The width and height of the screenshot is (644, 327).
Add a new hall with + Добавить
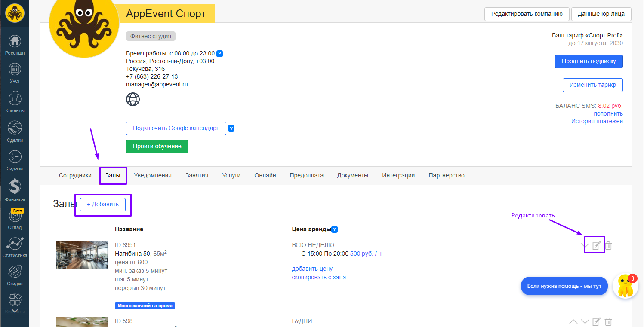[x=103, y=205]
